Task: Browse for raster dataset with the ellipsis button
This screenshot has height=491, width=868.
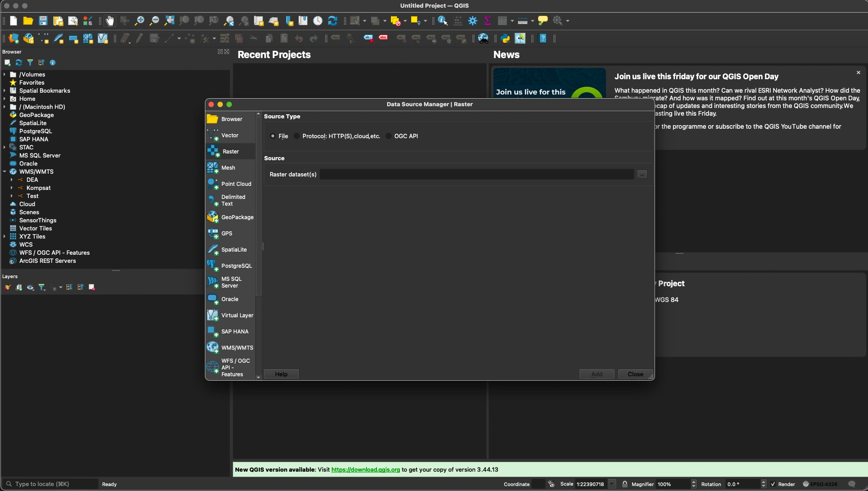Action: 642,175
